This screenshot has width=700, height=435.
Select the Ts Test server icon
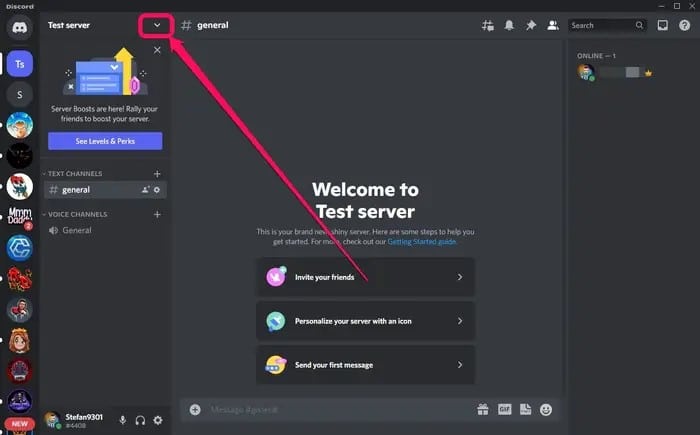20,64
